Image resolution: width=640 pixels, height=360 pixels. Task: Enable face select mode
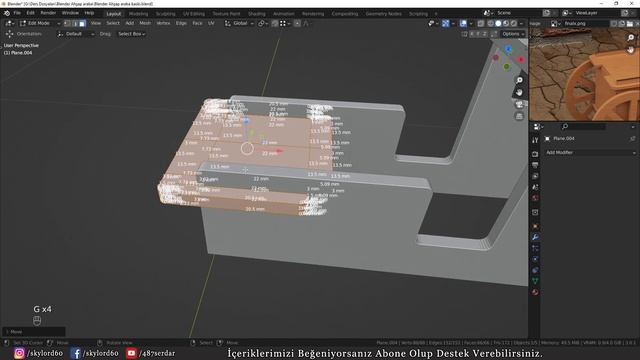coord(82,23)
